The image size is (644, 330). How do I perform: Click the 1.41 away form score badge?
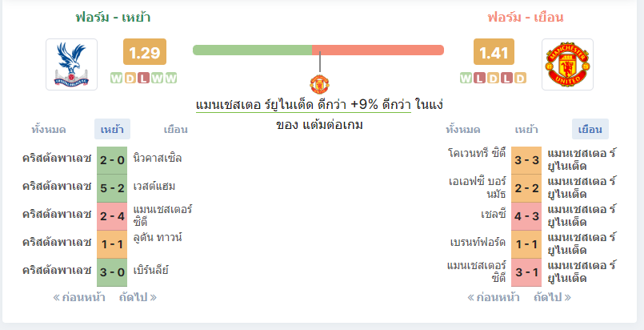pos(494,52)
